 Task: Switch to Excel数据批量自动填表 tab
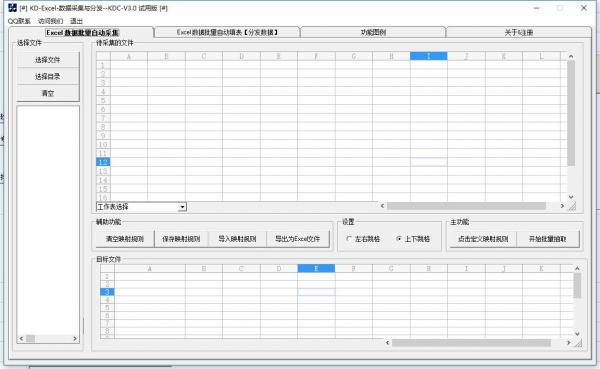coord(227,33)
